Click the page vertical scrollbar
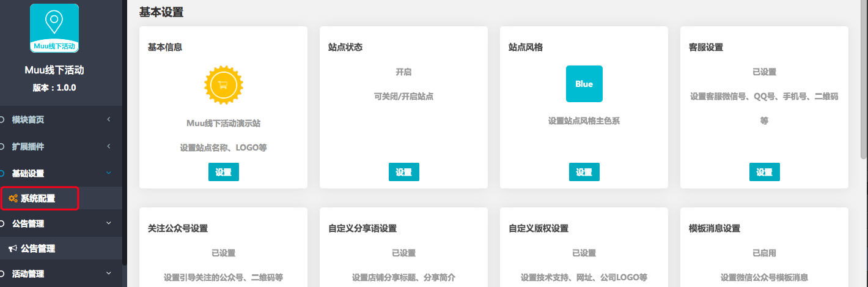This screenshot has width=868, height=287. click(x=864, y=80)
